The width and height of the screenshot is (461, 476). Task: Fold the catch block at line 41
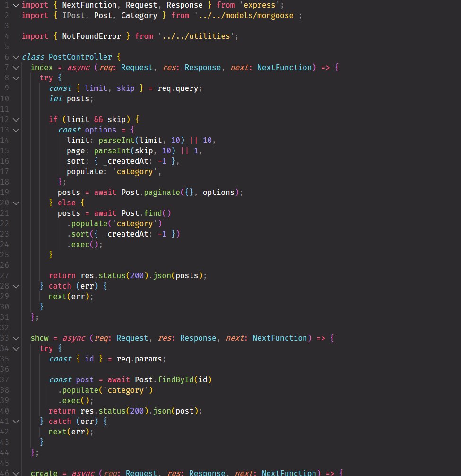tap(16, 422)
